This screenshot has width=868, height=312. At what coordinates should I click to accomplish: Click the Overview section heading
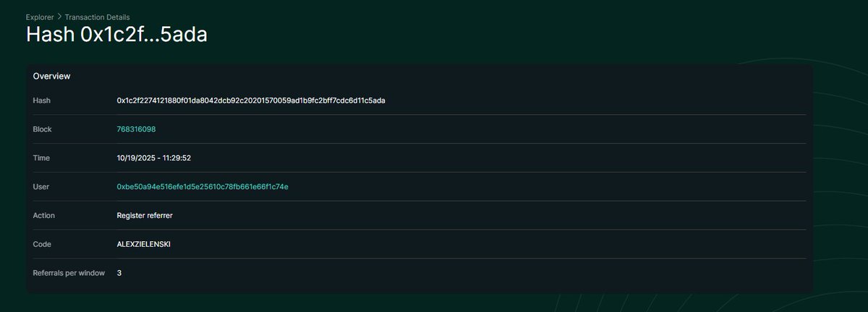pyautogui.click(x=51, y=76)
